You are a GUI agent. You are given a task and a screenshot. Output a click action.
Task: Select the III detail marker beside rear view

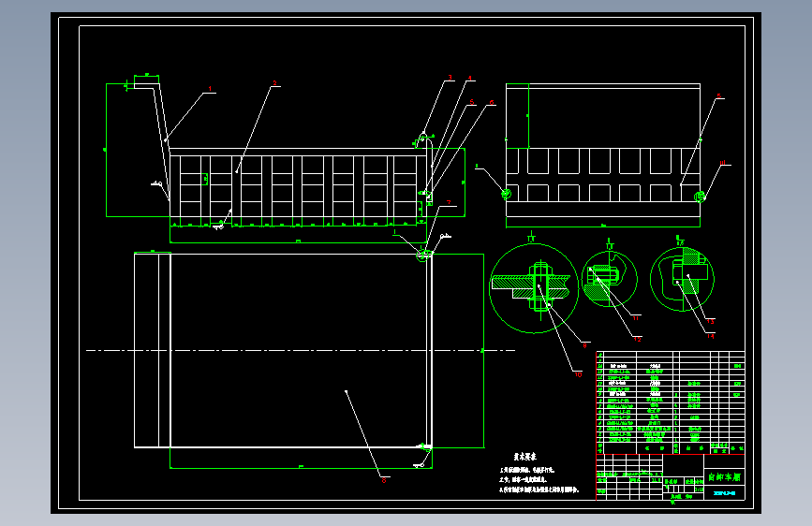(x=723, y=163)
